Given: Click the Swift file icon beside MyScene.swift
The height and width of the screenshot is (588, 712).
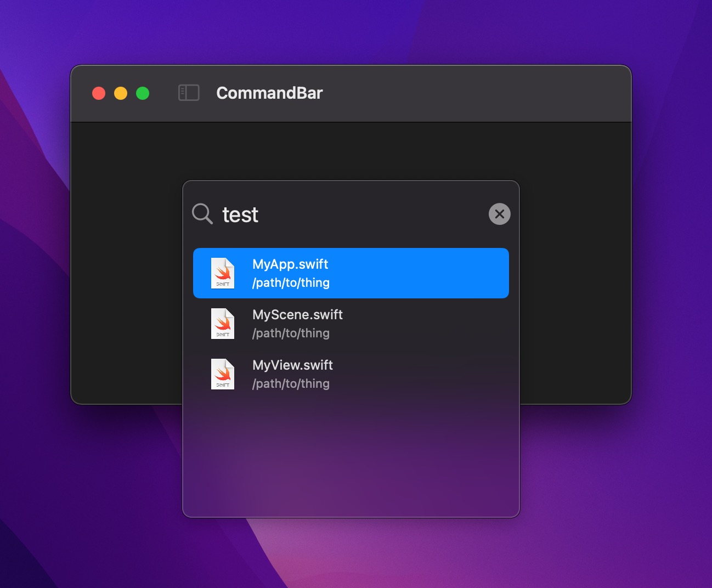Looking at the screenshot, I should pyautogui.click(x=223, y=324).
